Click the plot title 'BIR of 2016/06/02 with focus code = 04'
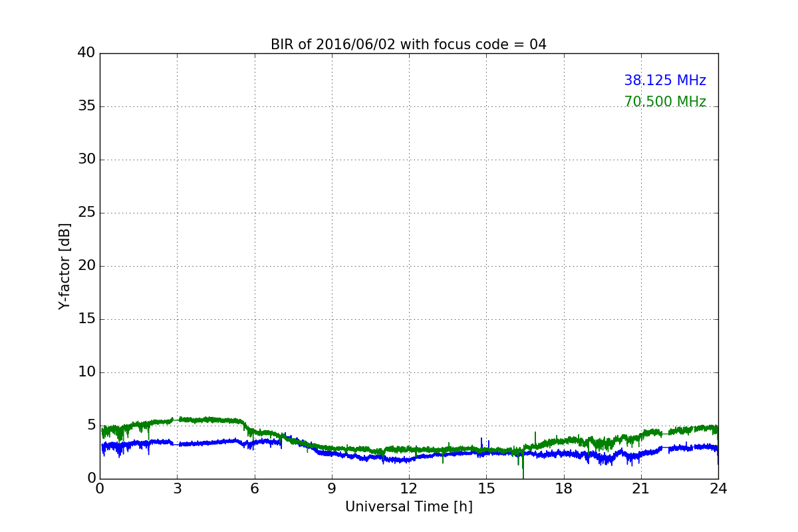 tap(408, 45)
